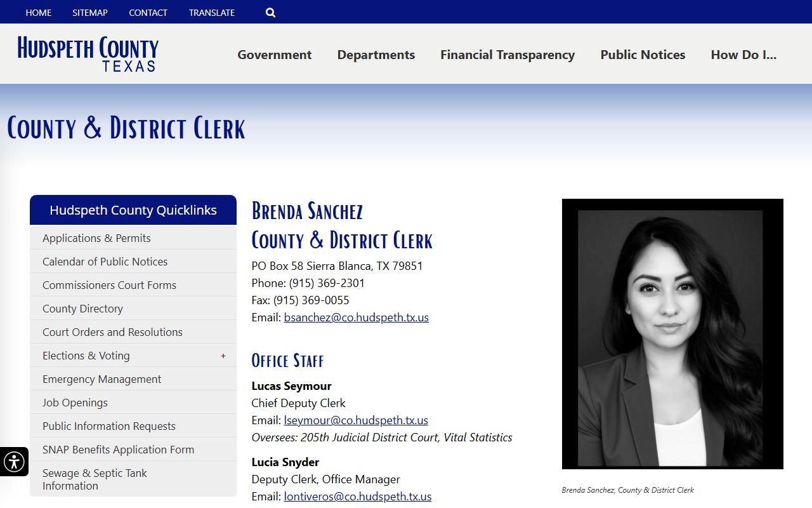Open Emergency Management quicklink
Screen dimensions: 812x508
point(133,379)
